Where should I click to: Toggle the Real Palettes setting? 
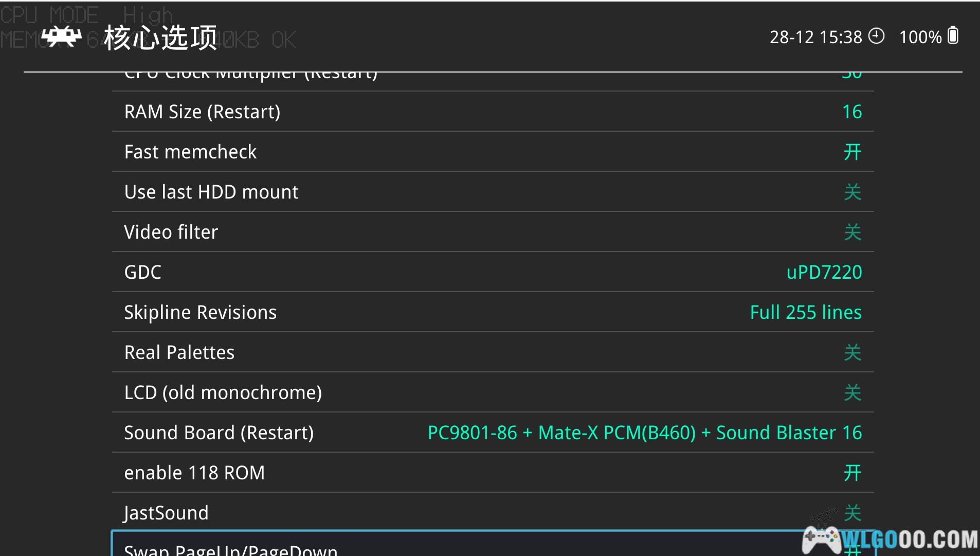click(852, 352)
